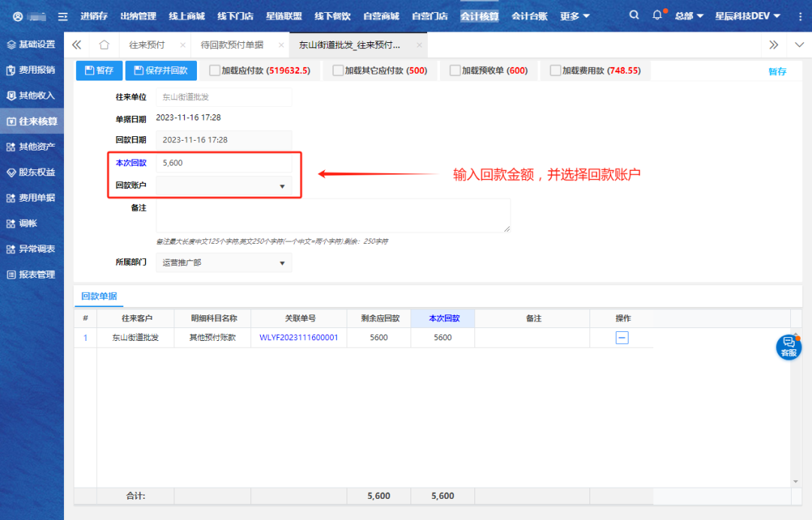Tick the 加载费用款 checkbox

click(x=556, y=71)
